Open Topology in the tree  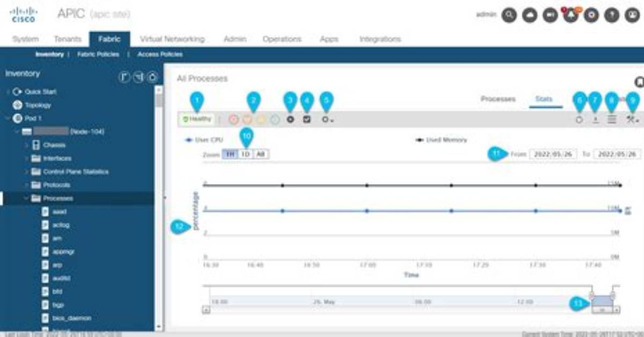click(x=38, y=105)
